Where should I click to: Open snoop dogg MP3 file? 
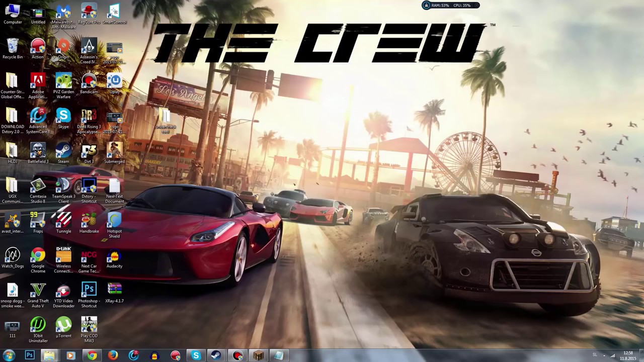[x=13, y=296]
